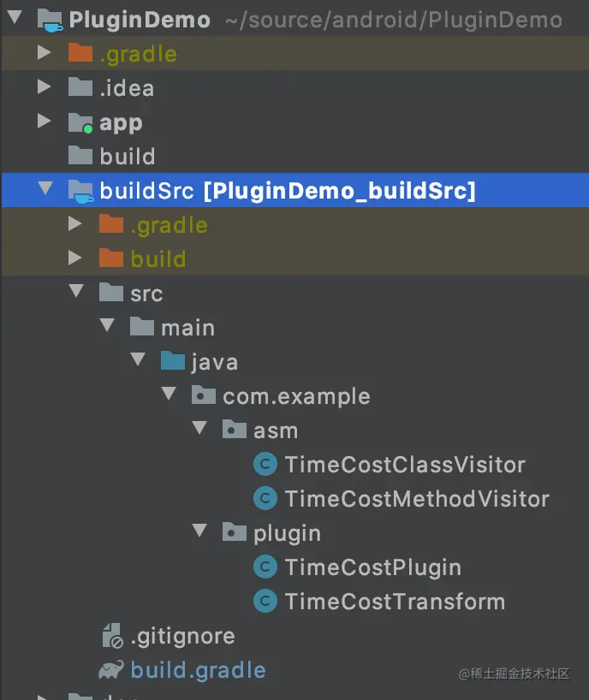589x700 pixels.
Task: Select the TimeCostClassVisitor class icon
Action: click(265, 464)
